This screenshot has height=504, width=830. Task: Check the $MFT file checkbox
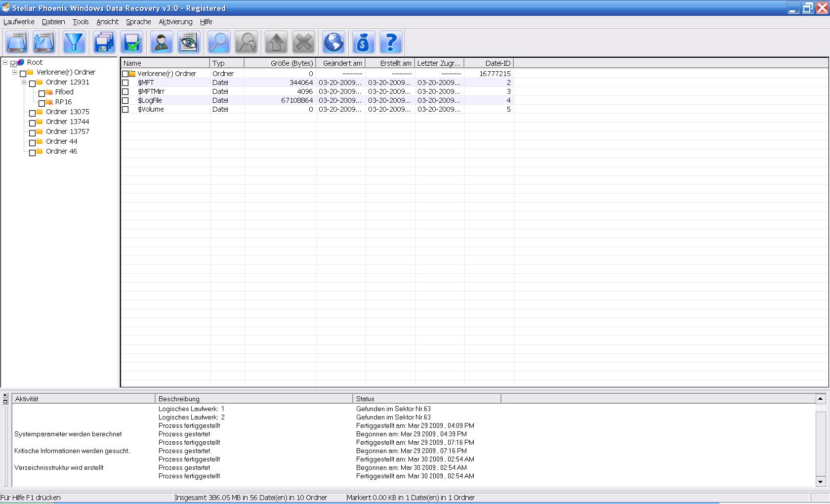125,83
